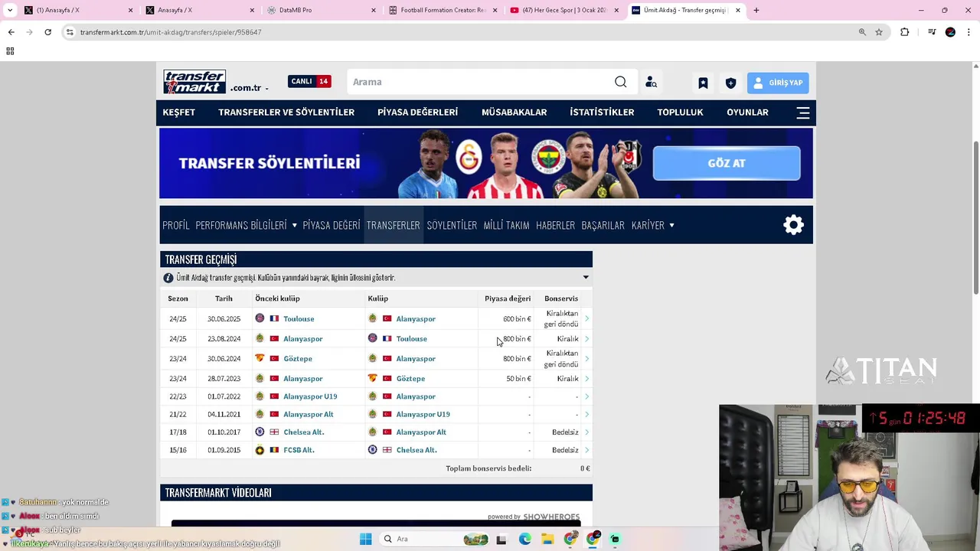Screen dimensions: 980x551
Task: Open the Göztepe link in 28.07.2023 row
Action: coord(410,378)
